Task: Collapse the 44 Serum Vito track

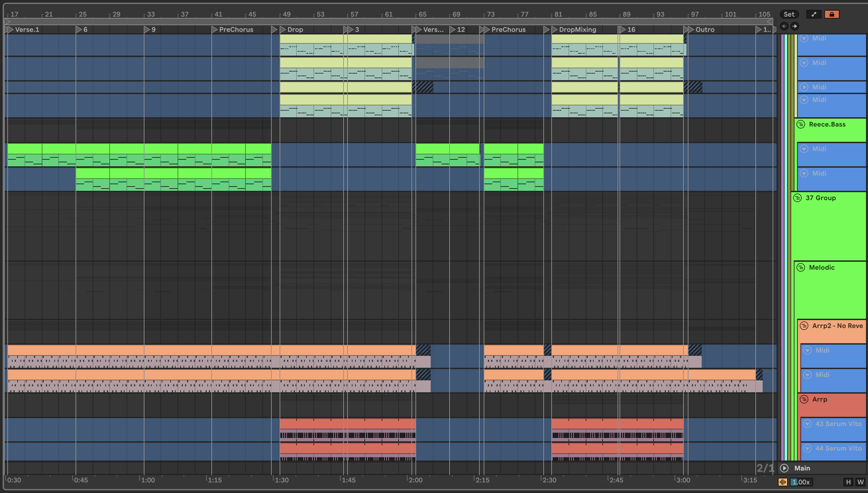Action: click(807, 448)
